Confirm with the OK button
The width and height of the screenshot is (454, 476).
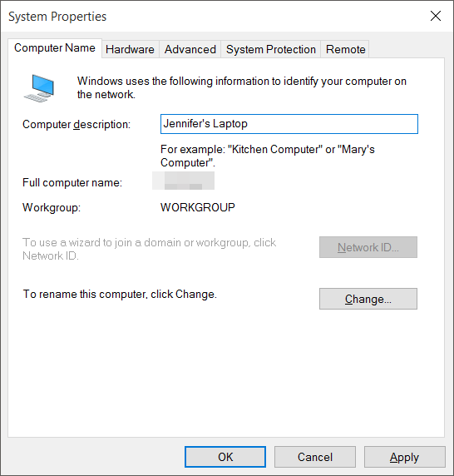pyautogui.click(x=225, y=457)
